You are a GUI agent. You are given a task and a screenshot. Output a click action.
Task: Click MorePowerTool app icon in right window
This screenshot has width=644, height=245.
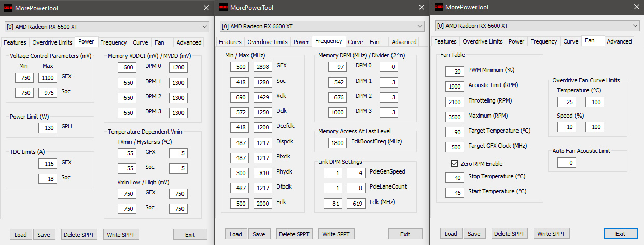click(x=438, y=7)
